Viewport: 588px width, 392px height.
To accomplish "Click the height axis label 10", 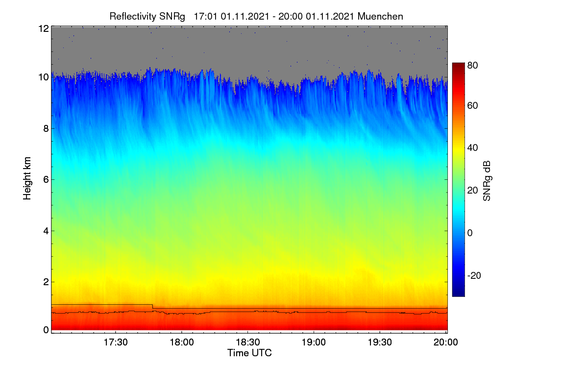I will [44, 77].
